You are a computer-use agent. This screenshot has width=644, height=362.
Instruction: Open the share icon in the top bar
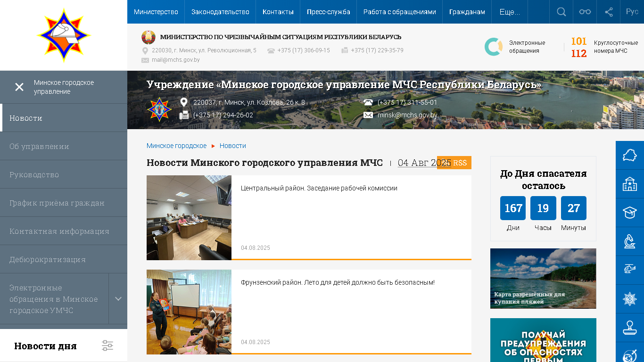[x=609, y=12]
